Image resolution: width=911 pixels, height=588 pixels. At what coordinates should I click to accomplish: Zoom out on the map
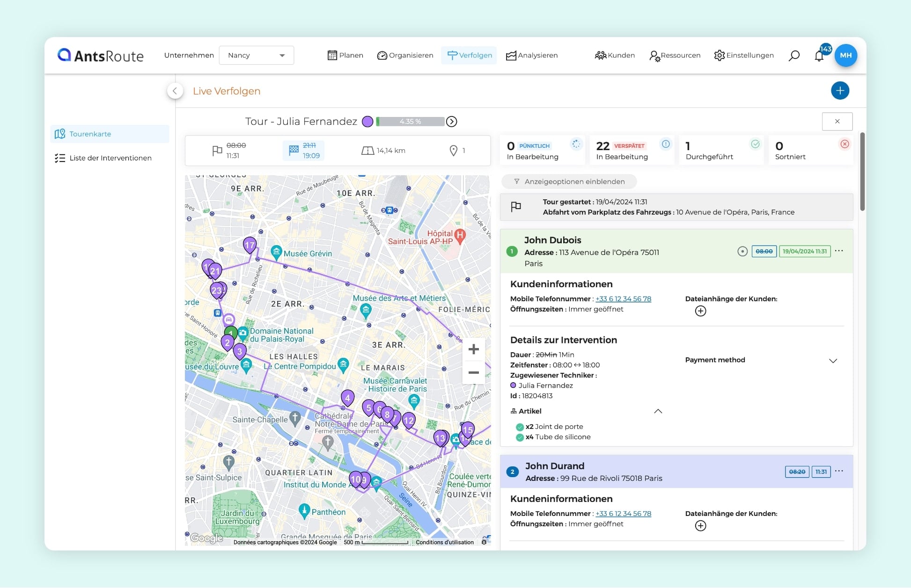click(x=473, y=372)
